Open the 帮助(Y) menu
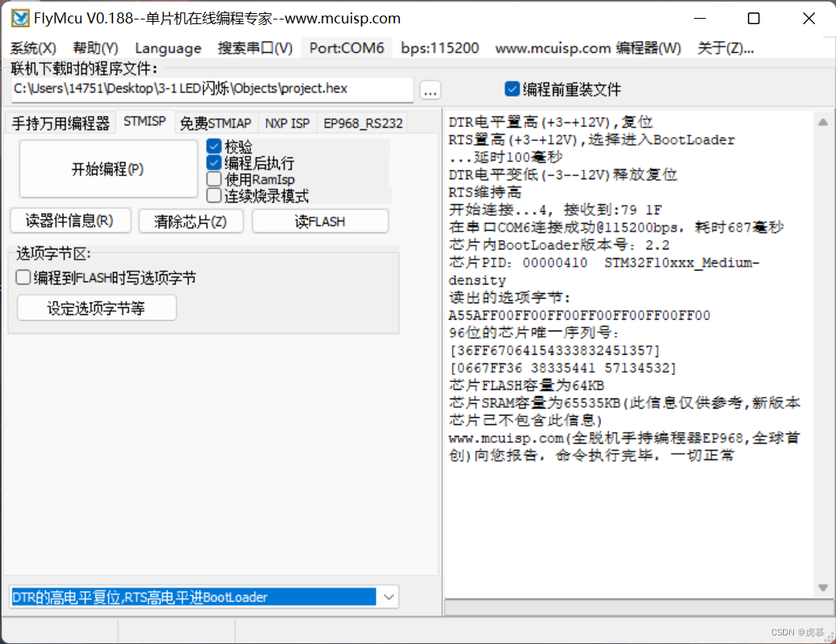This screenshot has height=644, width=836. pyautogui.click(x=95, y=48)
